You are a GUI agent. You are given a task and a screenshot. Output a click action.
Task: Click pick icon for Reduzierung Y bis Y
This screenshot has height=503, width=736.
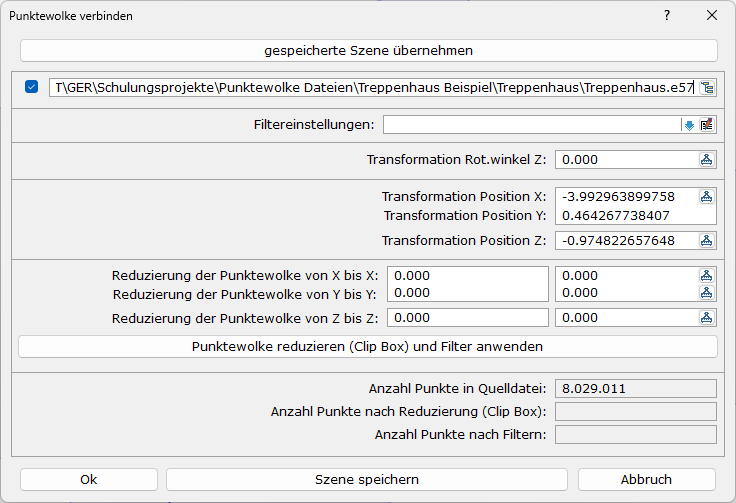click(x=707, y=293)
